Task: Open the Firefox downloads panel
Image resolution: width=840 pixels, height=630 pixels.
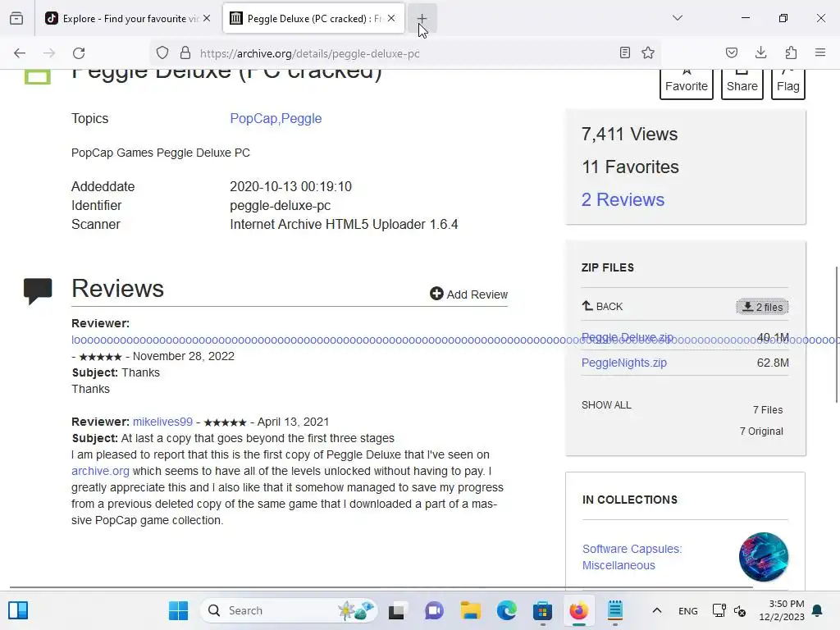Action: tap(760, 52)
